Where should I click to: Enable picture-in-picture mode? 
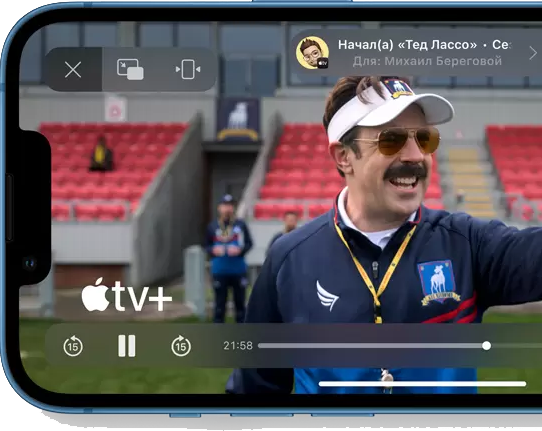tap(130, 69)
